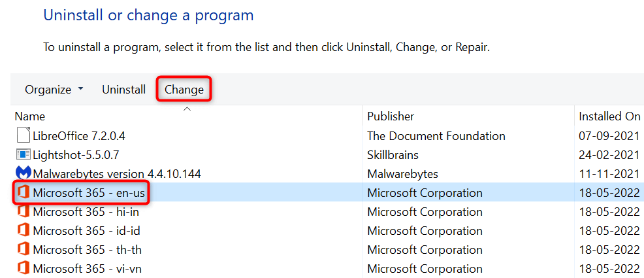Sort programs by Publisher column header
Image resolution: width=644 pixels, height=278 pixels.
[391, 116]
